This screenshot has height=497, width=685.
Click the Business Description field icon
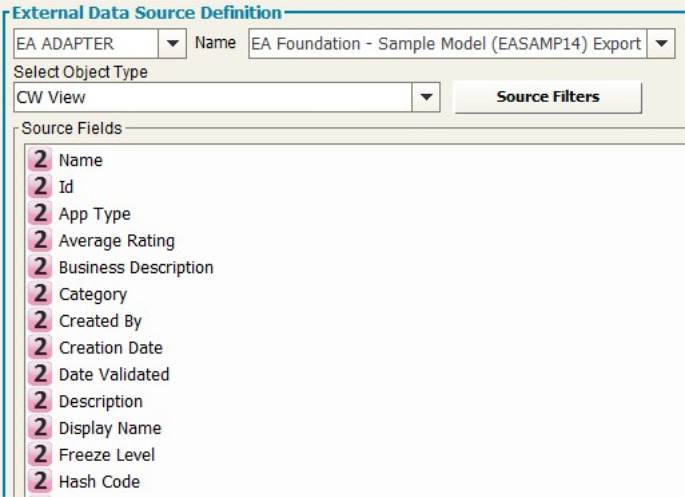click(x=41, y=268)
